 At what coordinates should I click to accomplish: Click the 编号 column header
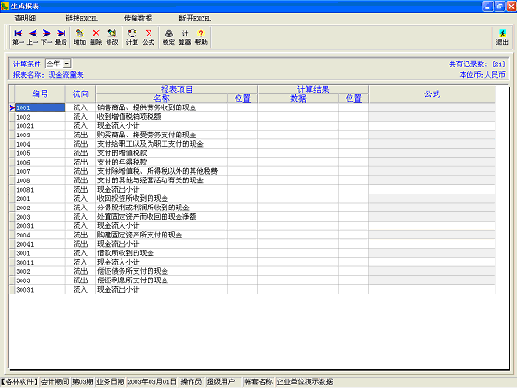pyautogui.click(x=40, y=94)
